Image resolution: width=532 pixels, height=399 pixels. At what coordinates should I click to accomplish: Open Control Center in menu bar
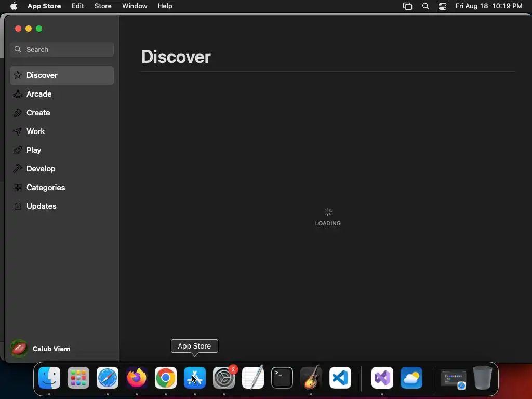[443, 6]
